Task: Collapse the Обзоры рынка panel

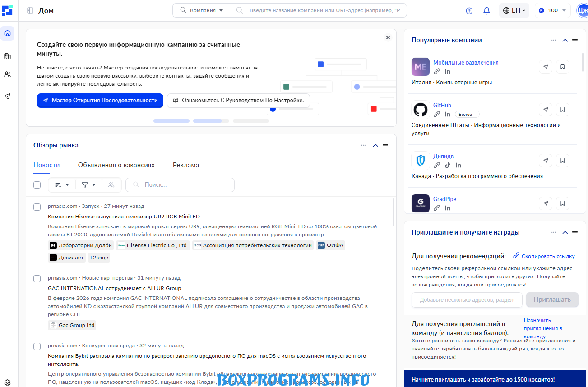Action: click(x=375, y=145)
